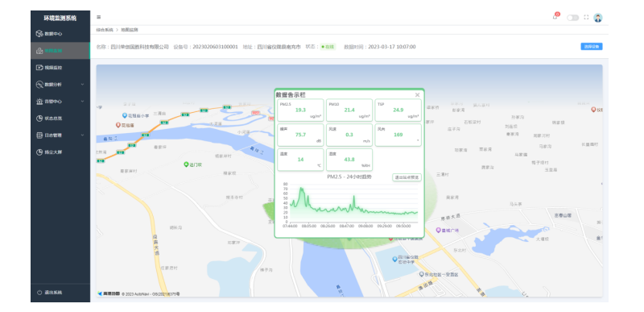Screen dimensions: 644x312
Task: Click the 花观庙小学 map marker
Action: pos(125,115)
